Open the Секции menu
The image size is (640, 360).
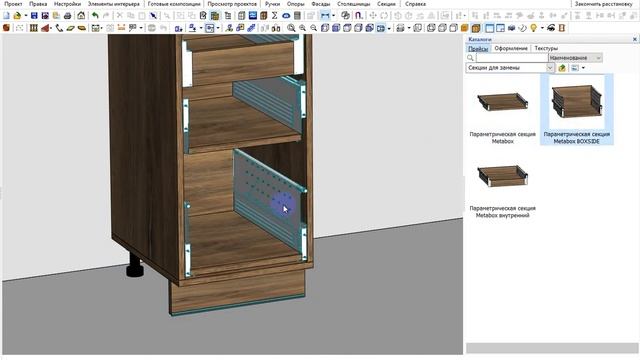point(386,4)
